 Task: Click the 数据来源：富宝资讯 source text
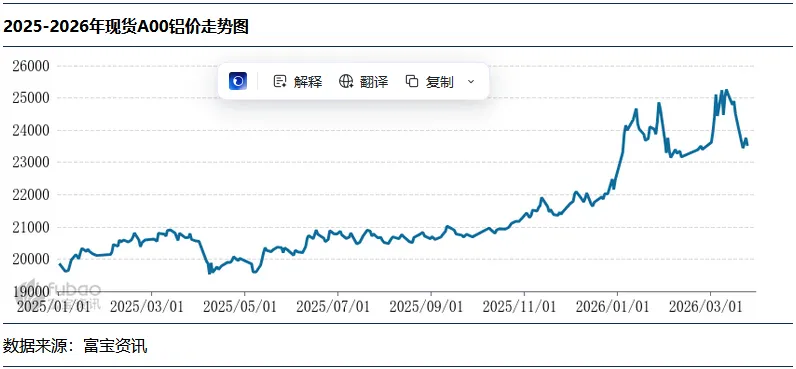[x=75, y=346]
